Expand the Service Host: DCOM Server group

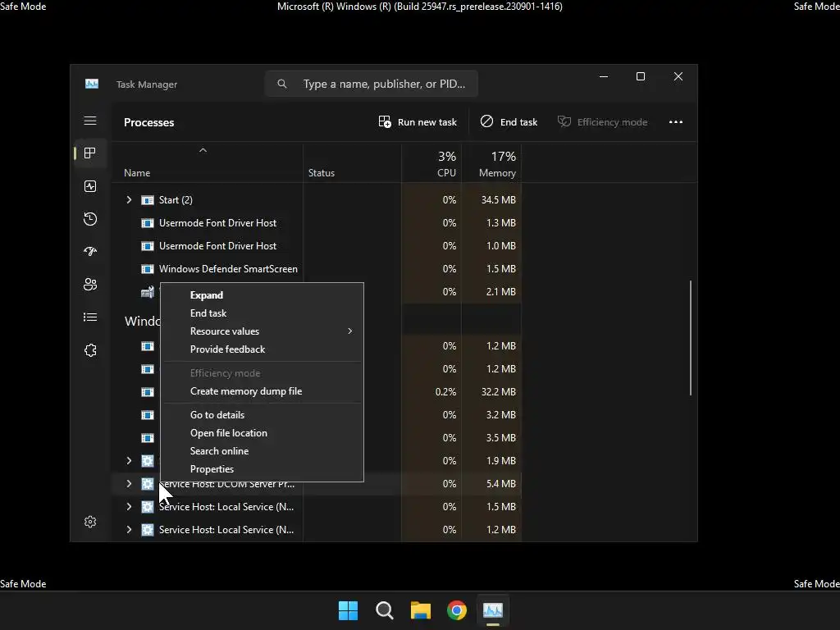pos(129,484)
